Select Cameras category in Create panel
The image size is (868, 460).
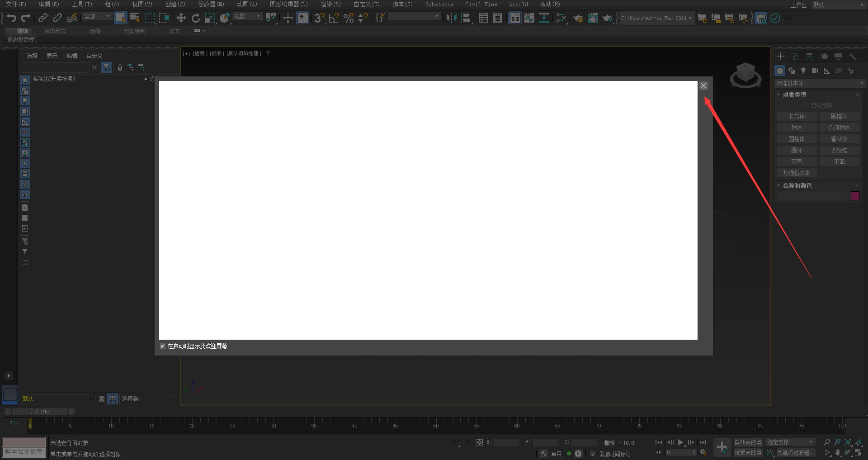point(815,71)
